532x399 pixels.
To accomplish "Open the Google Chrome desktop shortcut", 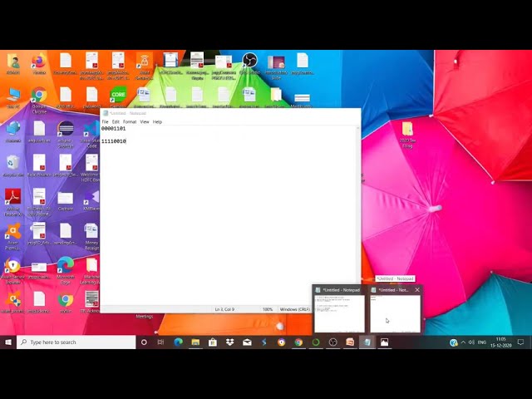I will pos(39,100).
